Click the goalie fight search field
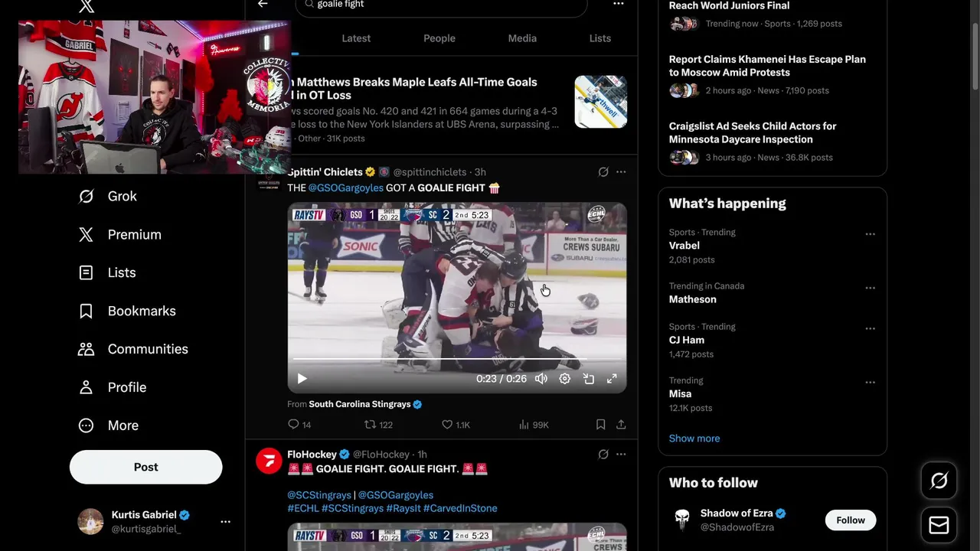 (x=441, y=6)
